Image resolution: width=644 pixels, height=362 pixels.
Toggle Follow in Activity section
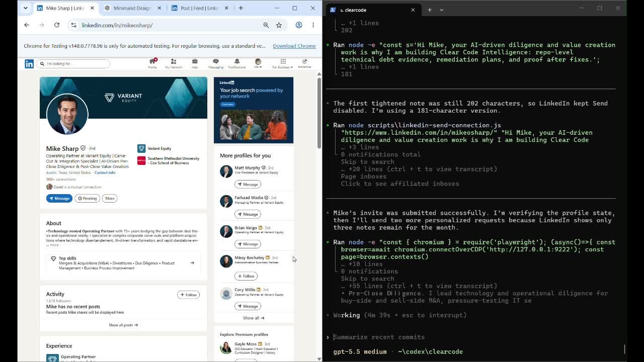click(x=188, y=295)
